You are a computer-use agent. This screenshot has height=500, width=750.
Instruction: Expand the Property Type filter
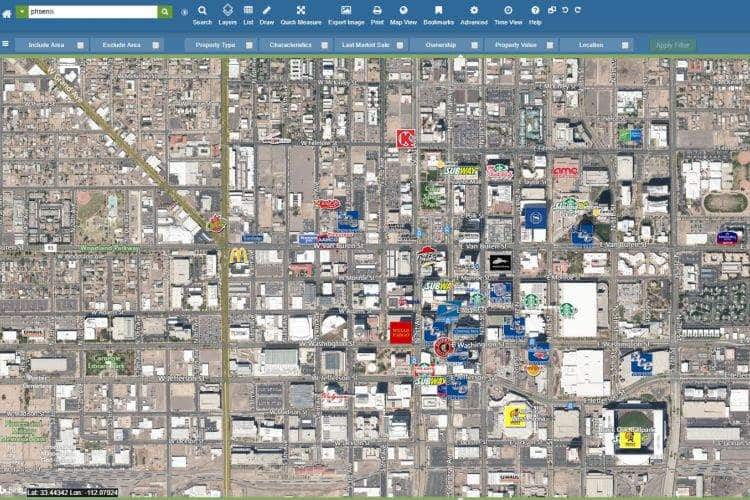[221, 45]
